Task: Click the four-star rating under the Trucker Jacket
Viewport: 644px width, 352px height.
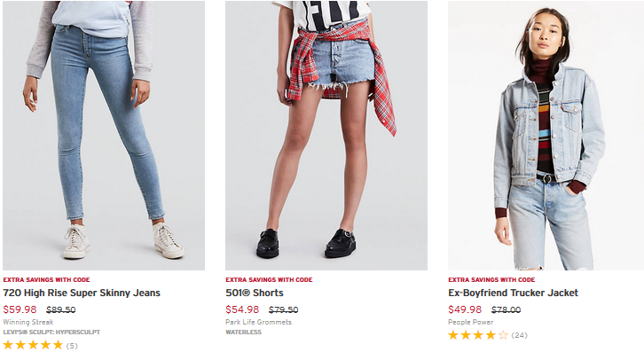Action: [x=478, y=335]
